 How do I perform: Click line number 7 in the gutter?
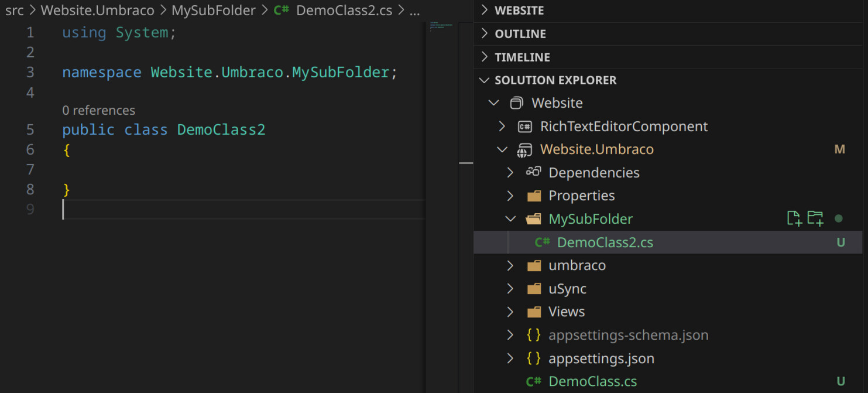point(30,170)
